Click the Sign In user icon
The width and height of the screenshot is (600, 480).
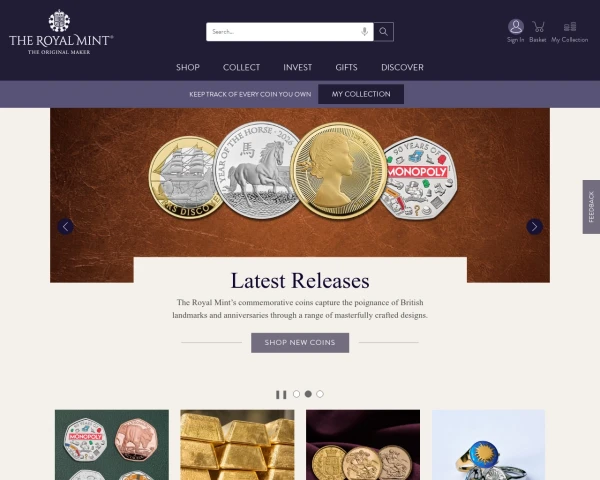515,27
